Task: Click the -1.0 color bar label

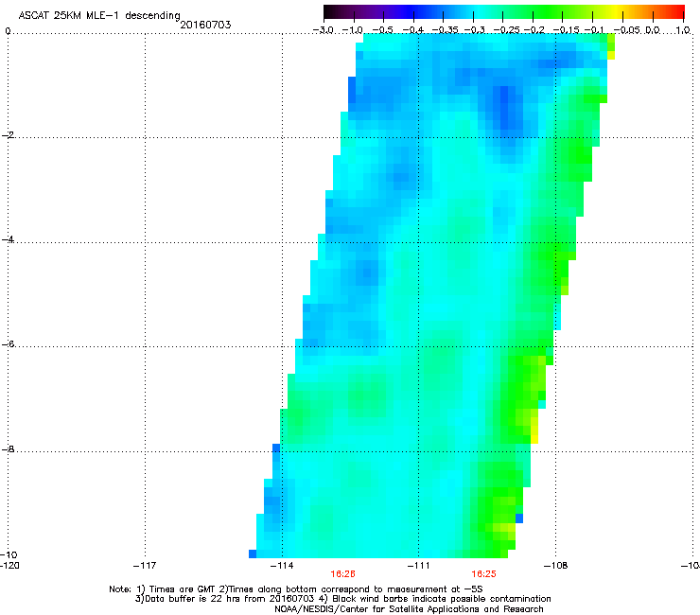Action: click(352, 30)
